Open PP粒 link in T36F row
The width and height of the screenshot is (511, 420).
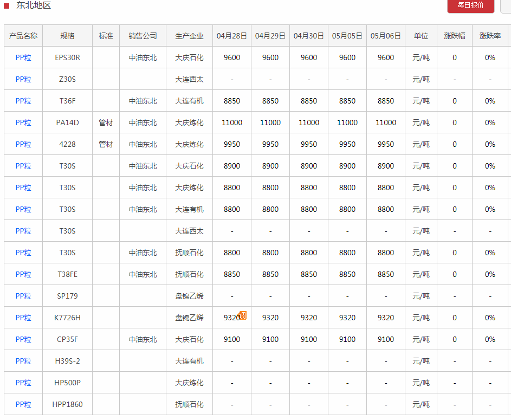pyautogui.click(x=23, y=101)
